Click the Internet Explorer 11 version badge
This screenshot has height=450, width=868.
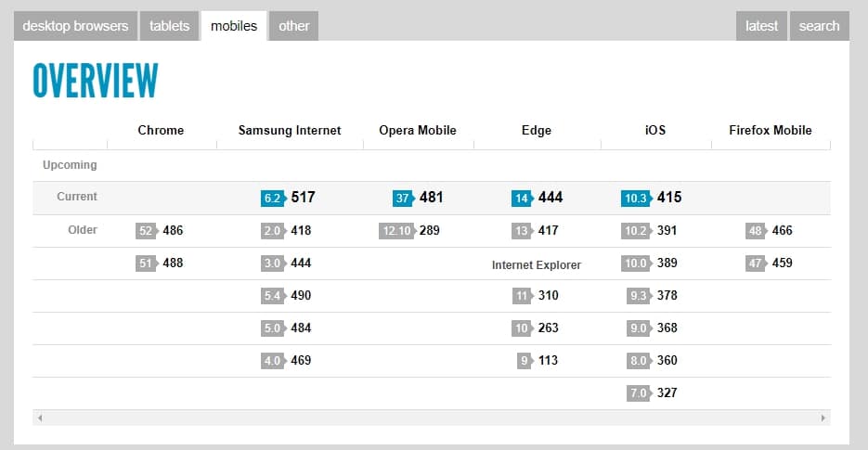click(522, 295)
